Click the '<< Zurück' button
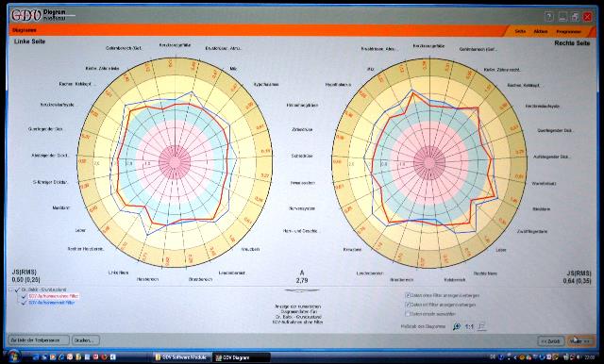Viewport: 604px width, 364px height. (x=550, y=341)
